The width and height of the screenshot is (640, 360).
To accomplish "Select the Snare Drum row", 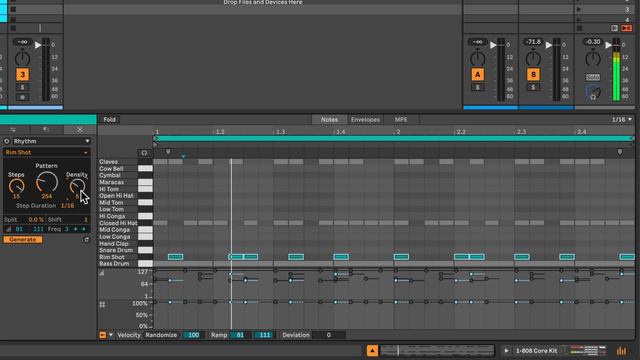I will pos(125,250).
